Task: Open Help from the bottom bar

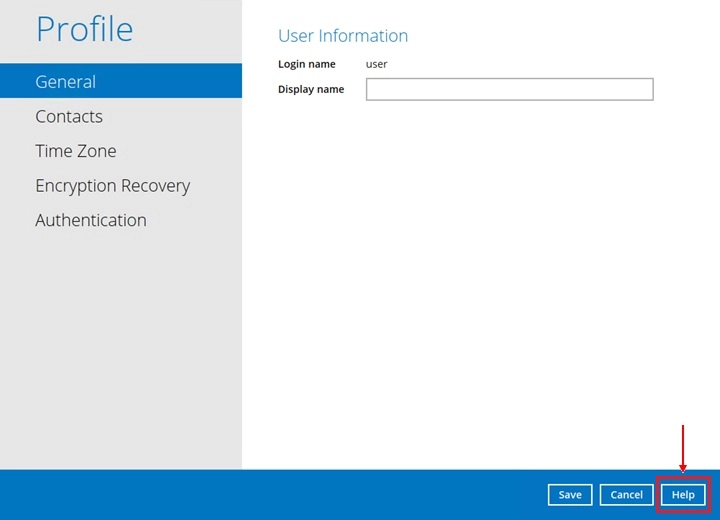Action: click(x=683, y=495)
